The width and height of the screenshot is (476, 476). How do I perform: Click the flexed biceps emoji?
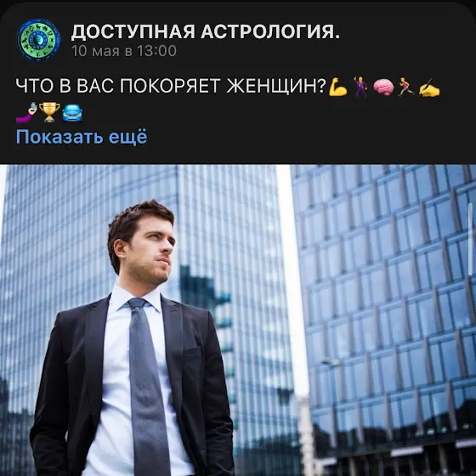(338, 87)
